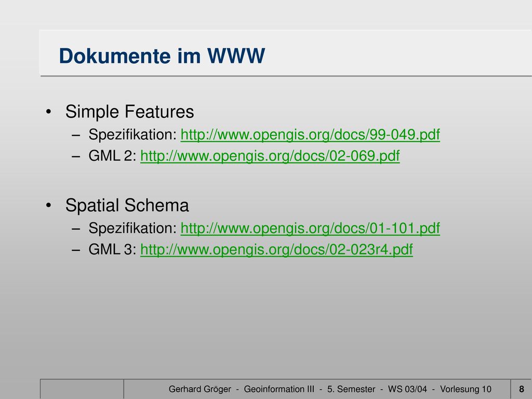Click the 'Spezifikation:' label under Simple Features
The width and height of the screenshot is (532, 399).
click(x=132, y=135)
